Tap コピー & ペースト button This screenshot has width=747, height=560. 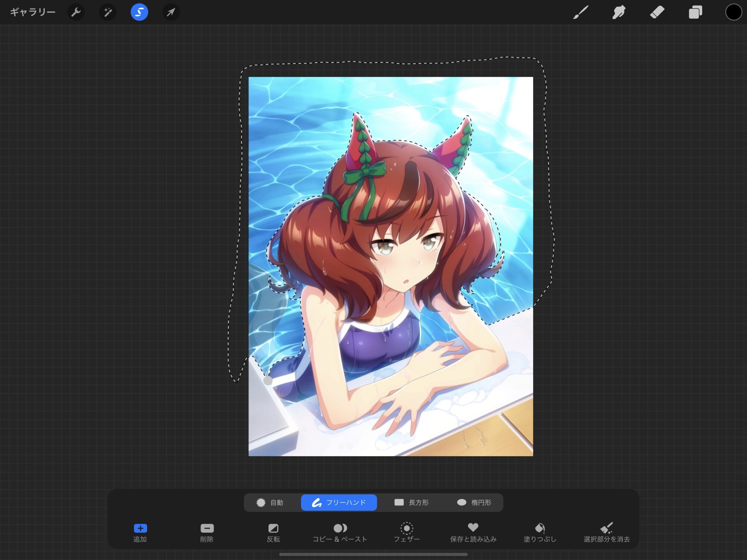(x=340, y=532)
